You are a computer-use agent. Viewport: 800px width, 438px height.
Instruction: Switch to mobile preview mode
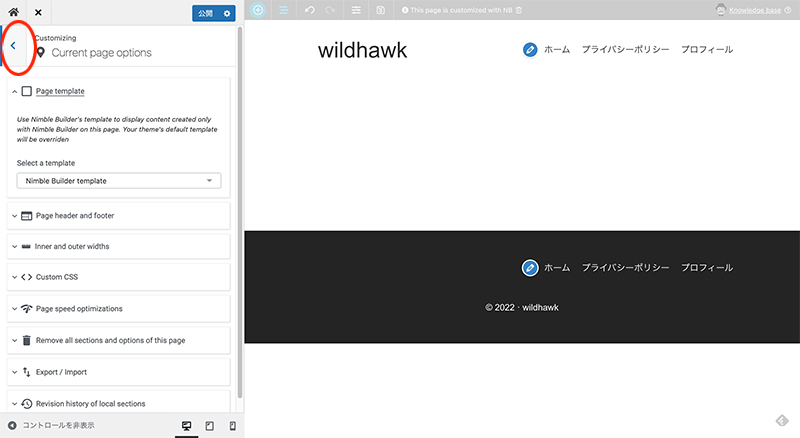[x=232, y=426]
